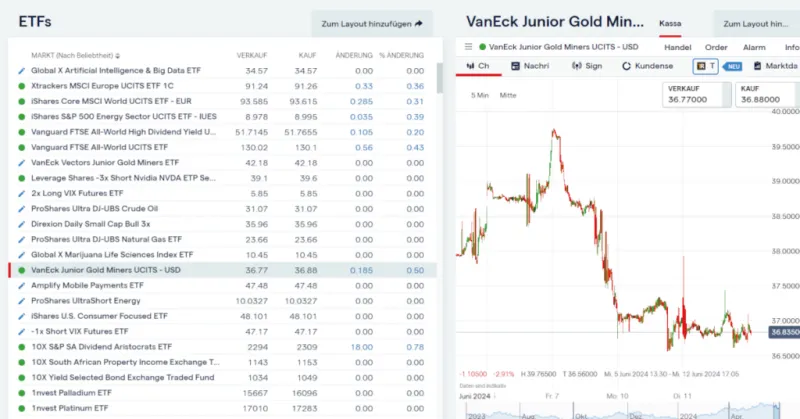Click pencil icon for Global X Marijuana Life Sciences
Screen dimensions: 800x419
coord(21,255)
